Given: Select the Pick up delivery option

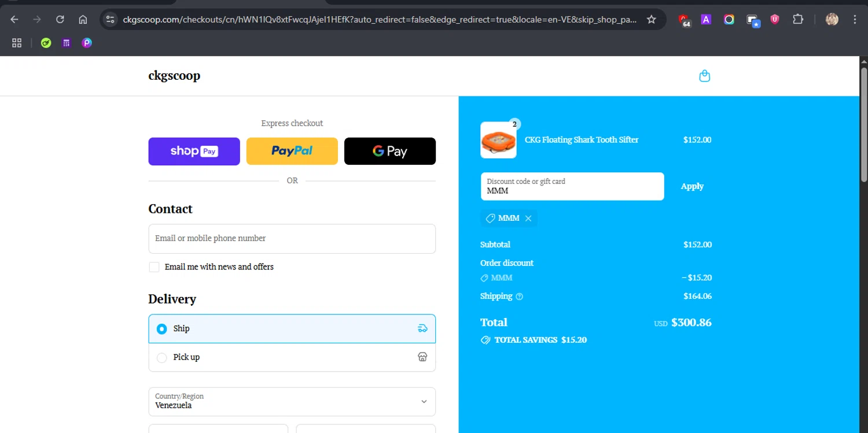Looking at the screenshot, I should [292, 357].
